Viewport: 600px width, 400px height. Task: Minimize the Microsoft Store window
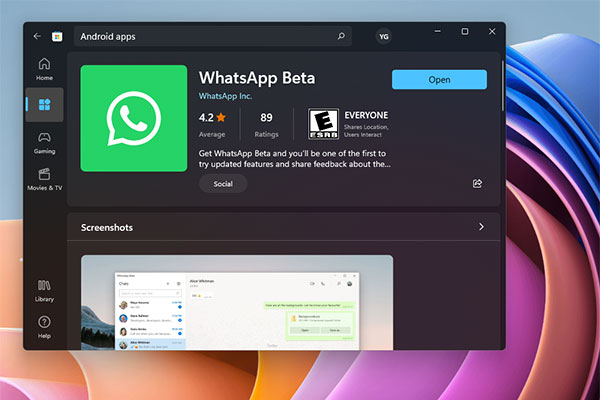coord(438,31)
